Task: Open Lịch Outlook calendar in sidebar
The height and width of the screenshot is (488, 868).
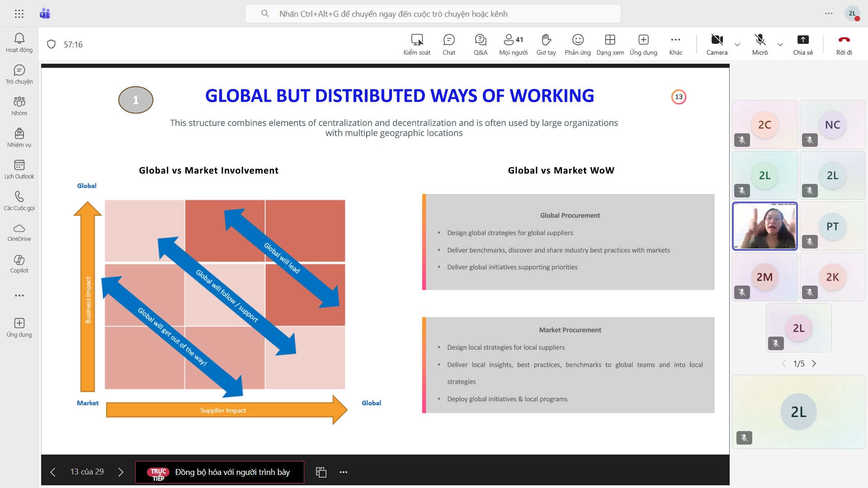Action: (19, 169)
